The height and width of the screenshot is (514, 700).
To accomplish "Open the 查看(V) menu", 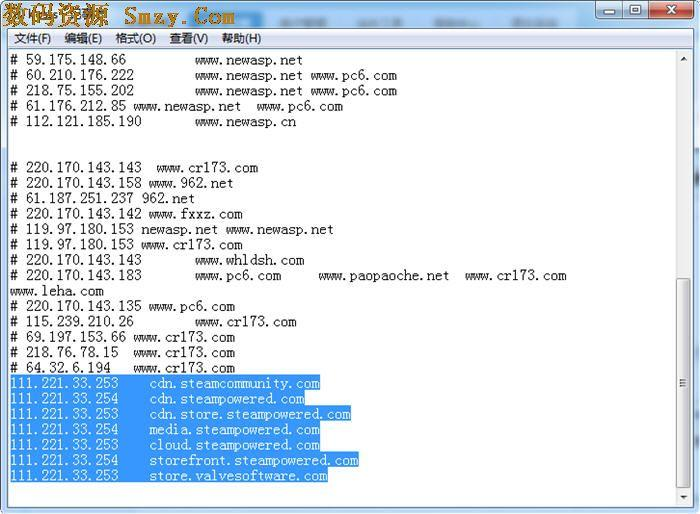I will pyautogui.click(x=189, y=38).
